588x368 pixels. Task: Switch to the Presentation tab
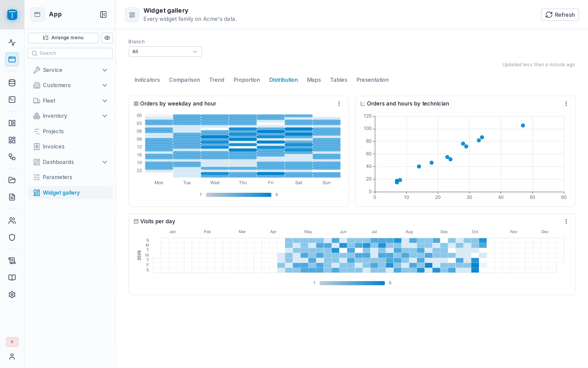tap(372, 80)
